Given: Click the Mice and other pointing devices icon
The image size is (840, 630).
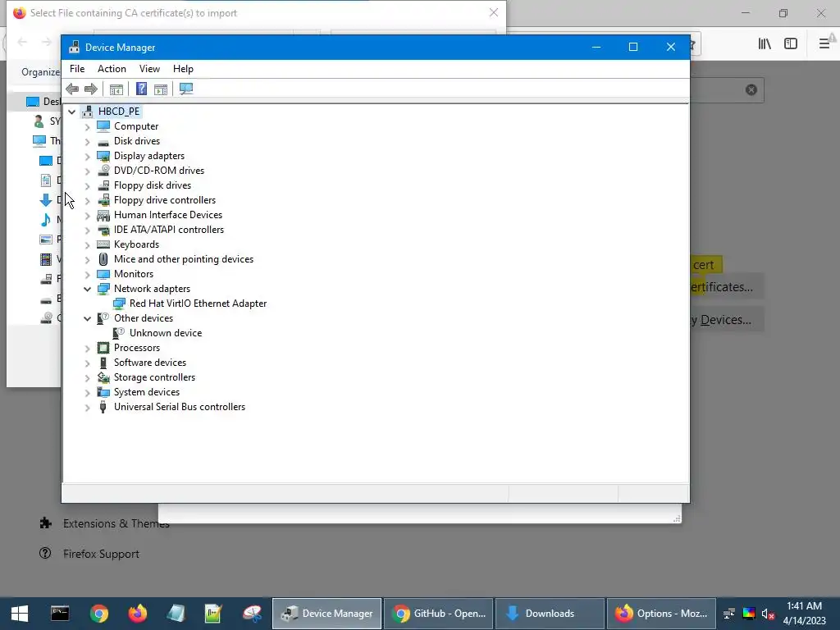Looking at the screenshot, I should coord(103,259).
